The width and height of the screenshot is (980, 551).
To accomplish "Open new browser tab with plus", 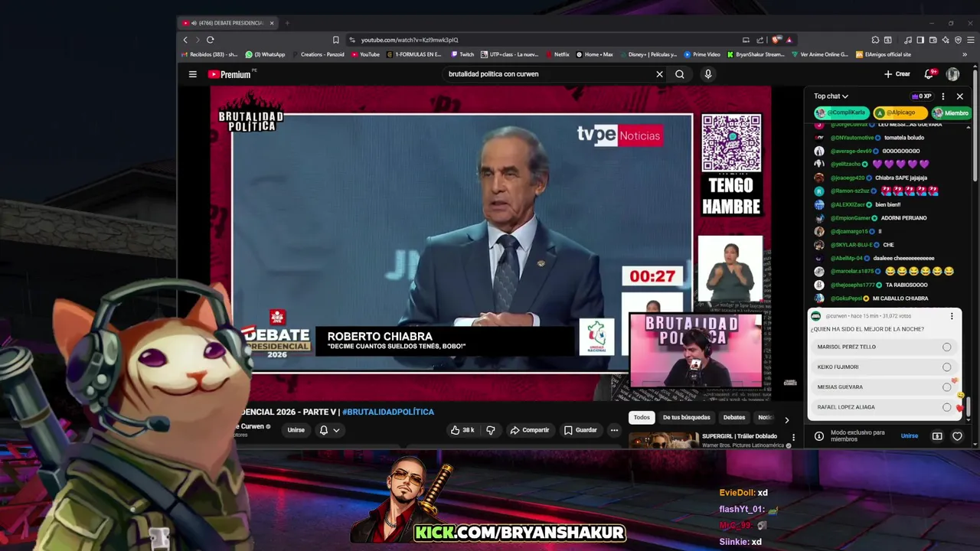I will 287,23.
